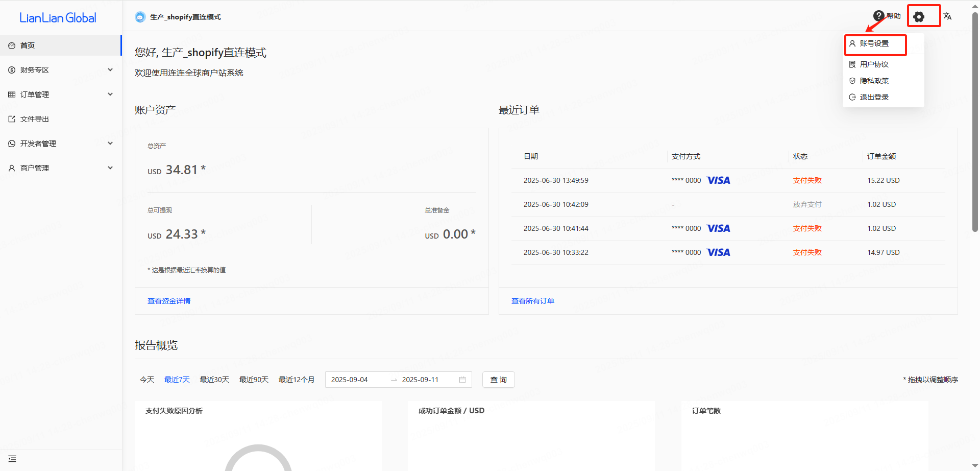Click the 查询 button
Viewport: 980px width, 471px height.
coord(498,380)
